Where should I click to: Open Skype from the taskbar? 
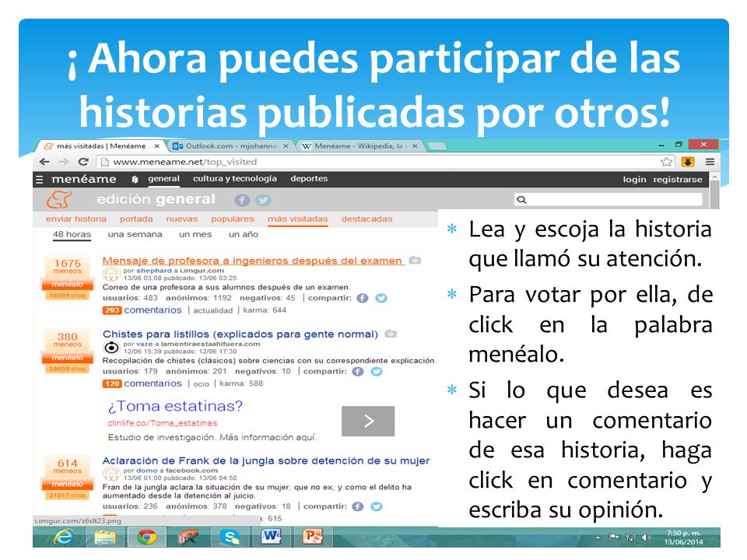click(230, 537)
